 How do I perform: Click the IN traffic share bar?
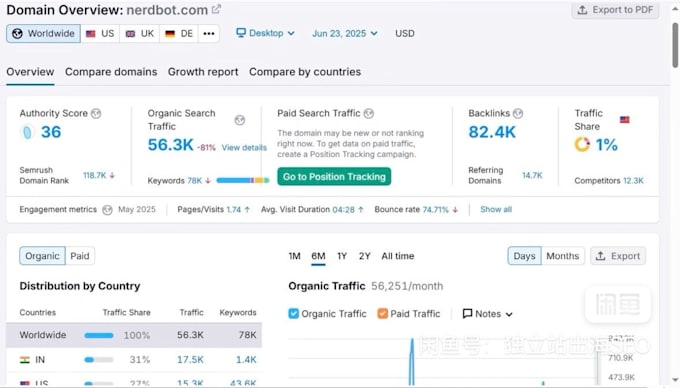coord(99,360)
